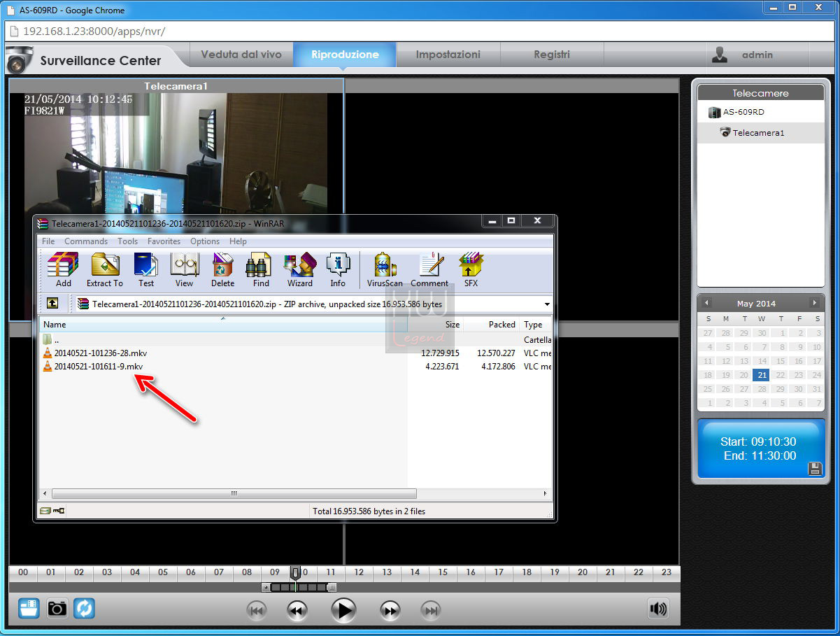Rewind the playback
This screenshot has height=636, width=840.
coord(297,611)
